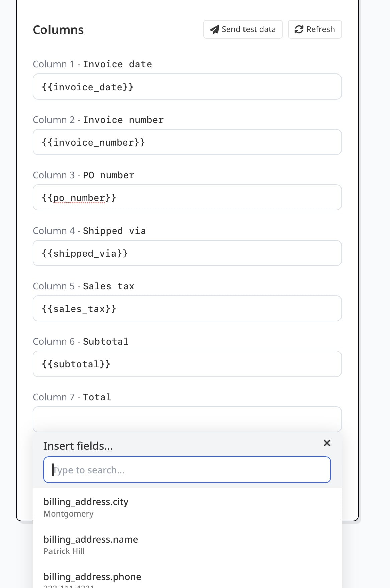Select the PO number column field
Screen dimensions: 390x588
(187, 198)
